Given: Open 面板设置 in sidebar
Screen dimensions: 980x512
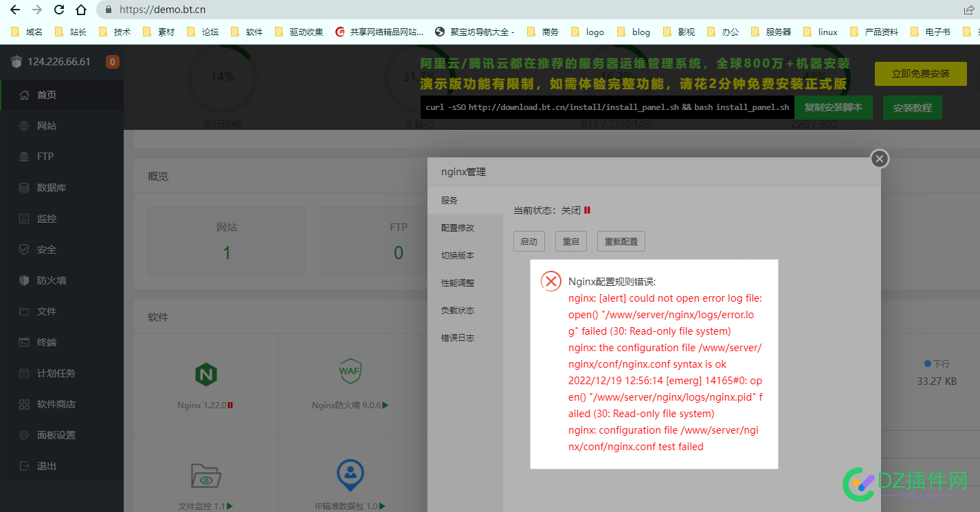Looking at the screenshot, I should point(62,435).
